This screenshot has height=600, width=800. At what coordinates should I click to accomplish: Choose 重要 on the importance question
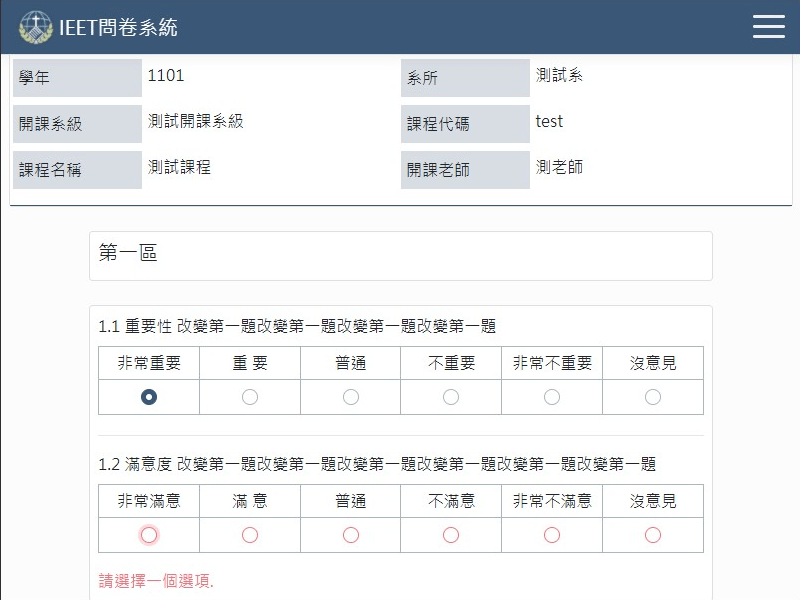click(x=249, y=396)
